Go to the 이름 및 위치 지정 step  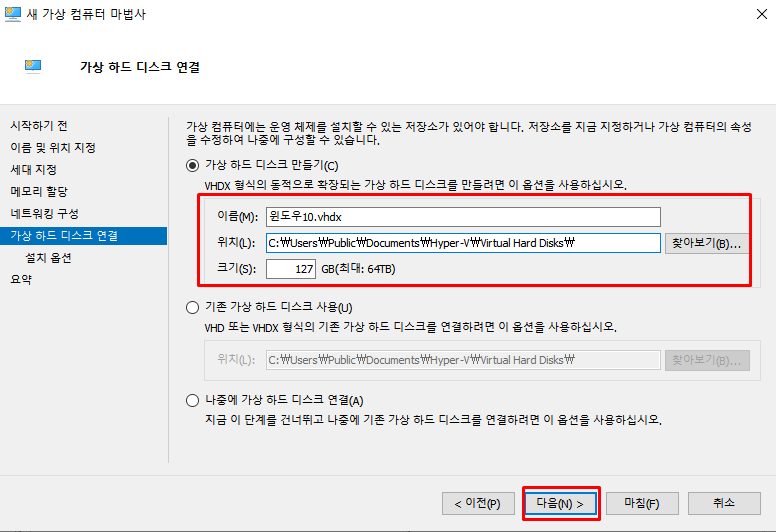pos(53,147)
